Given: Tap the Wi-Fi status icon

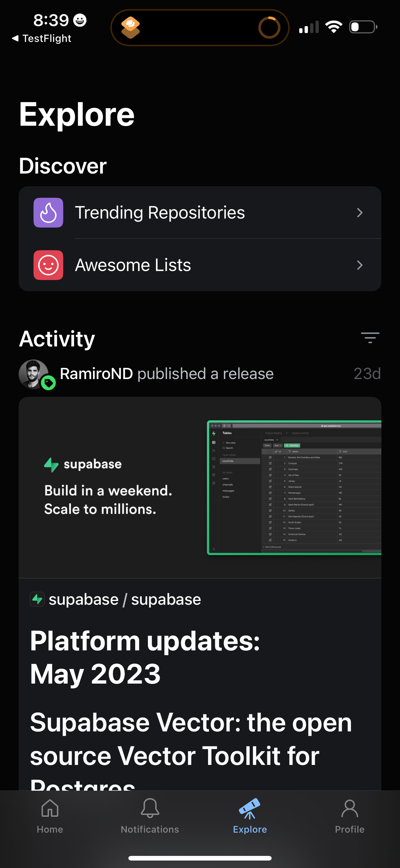Looking at the screenshot, I should click(334, 27).
